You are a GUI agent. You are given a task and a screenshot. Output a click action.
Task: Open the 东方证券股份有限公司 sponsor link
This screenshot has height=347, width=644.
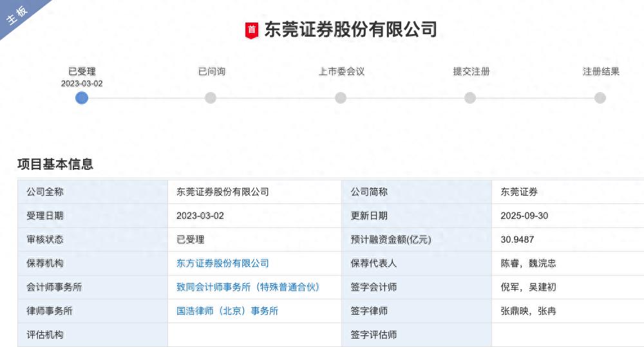[223, 263]
